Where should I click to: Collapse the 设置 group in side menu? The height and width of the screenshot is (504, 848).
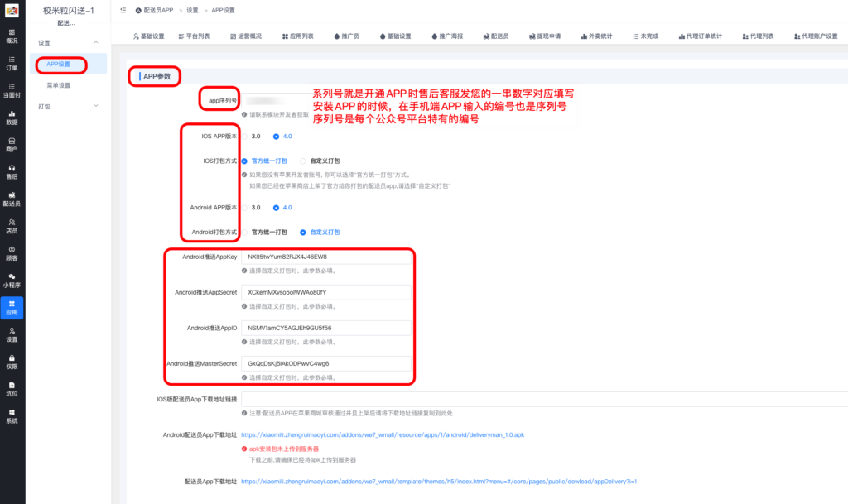94,42
